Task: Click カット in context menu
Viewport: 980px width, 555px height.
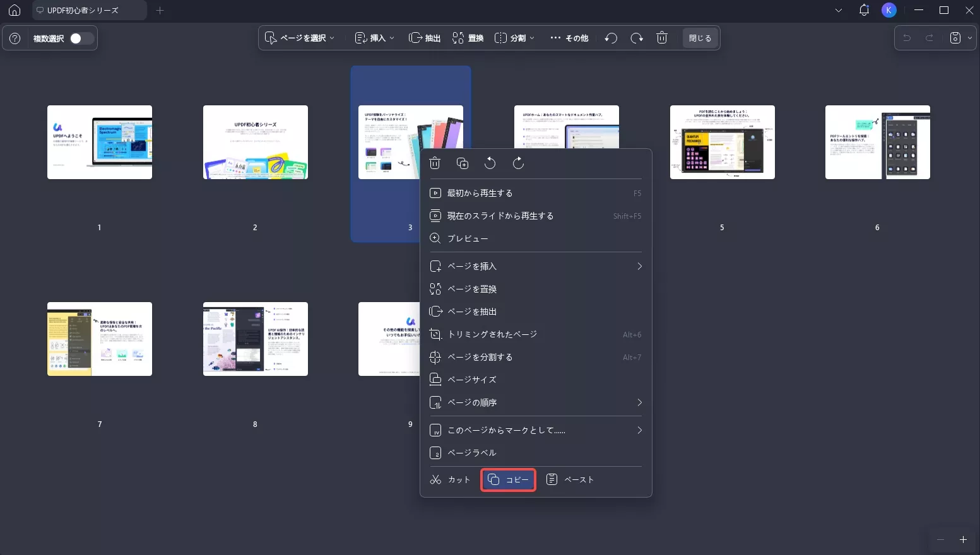Action: [x=451, y=480]
